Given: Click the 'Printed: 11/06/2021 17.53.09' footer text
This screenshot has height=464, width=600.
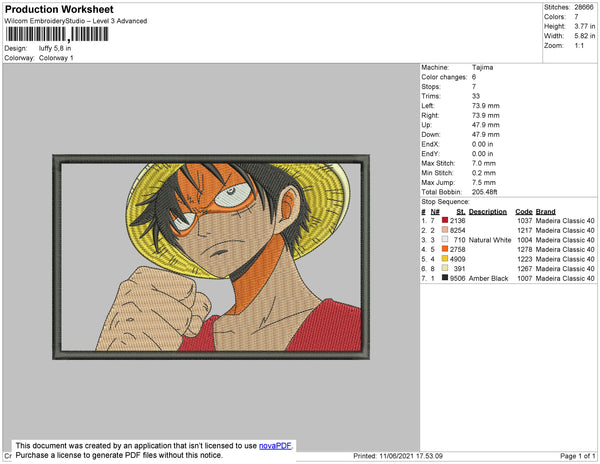Looking at the screenshot, I should tap(398, 456).
